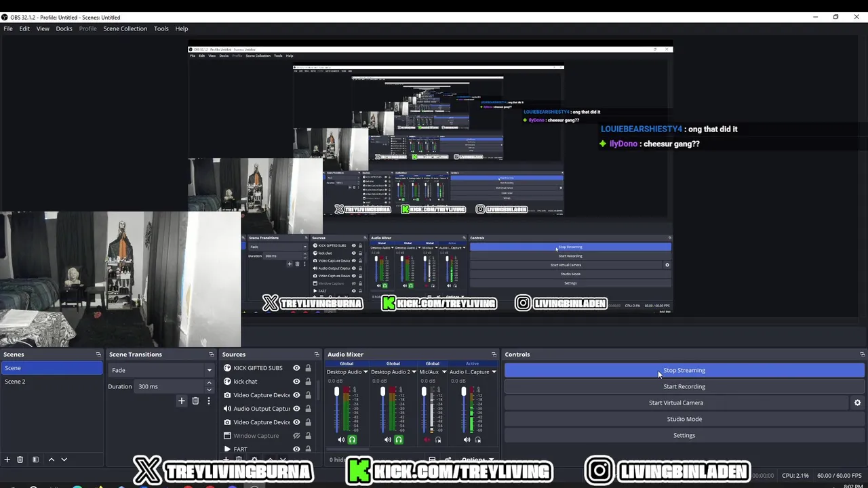Click the play icon of FART media source

point(227,449)
